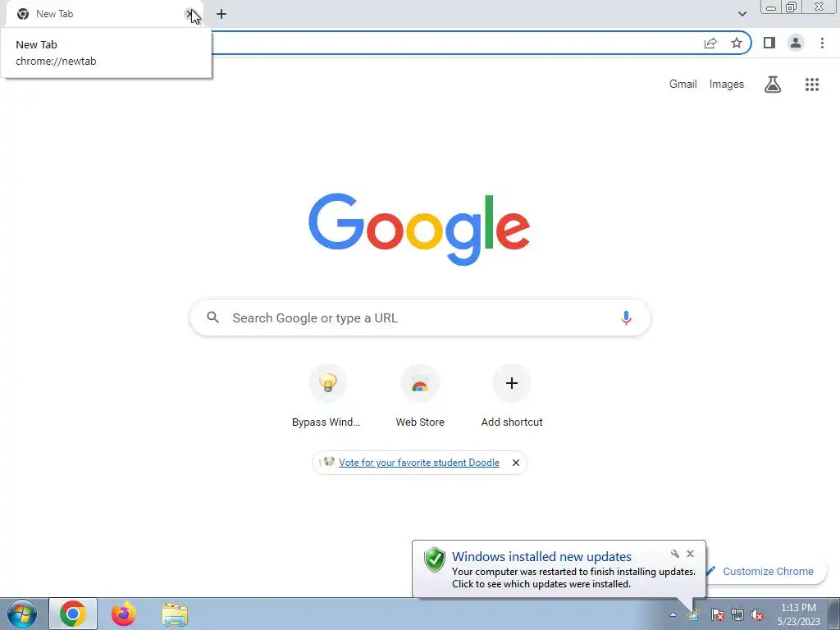This screenshot has width=840, height=630.
Task: Launch Firefox from the taskbar
Action: coord(124,614)
